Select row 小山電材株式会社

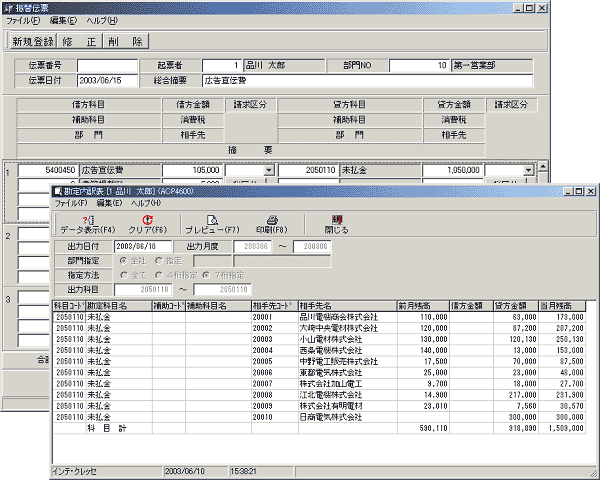(319, 339)
